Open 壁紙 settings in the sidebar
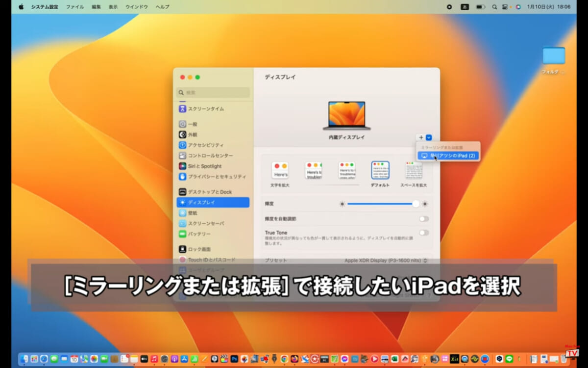 [x=213, y=213]
